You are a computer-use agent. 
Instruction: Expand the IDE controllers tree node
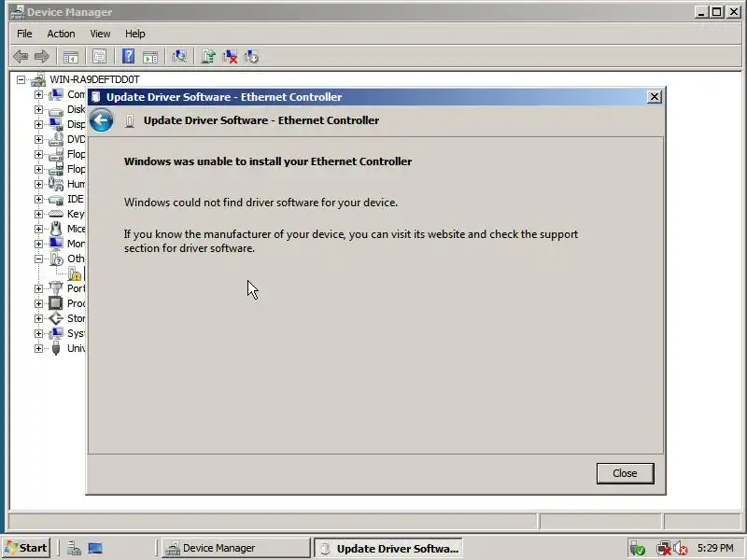pos(38,199)
